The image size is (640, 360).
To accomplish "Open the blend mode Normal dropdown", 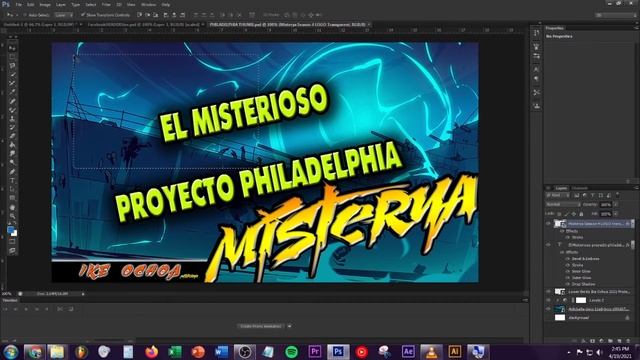I will pos(563,204).
